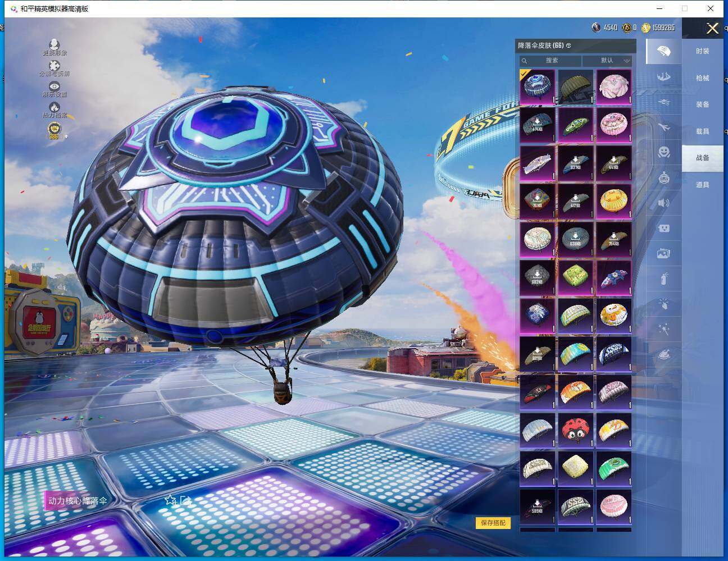Viewport: 728px width, 561px height.
Task: Click the gold coin balance 1599265
Action: point(658,28)
